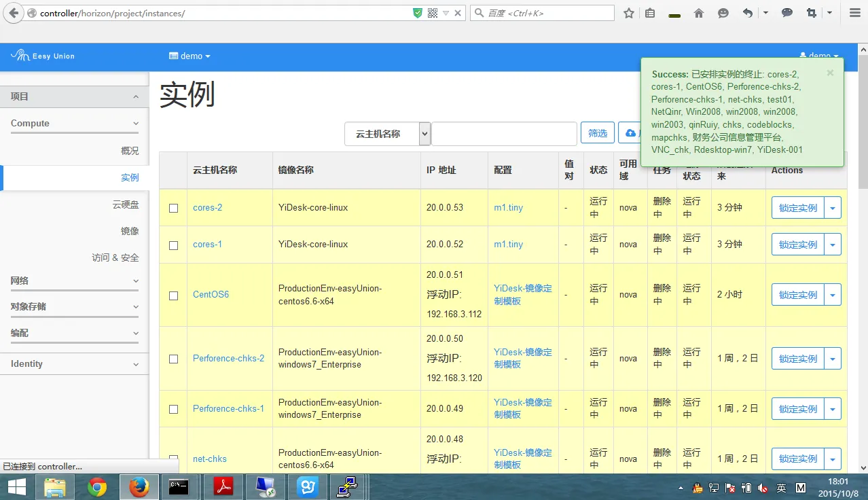Stop page loading with the X icon
868x500 pixels.
[458, 13]
